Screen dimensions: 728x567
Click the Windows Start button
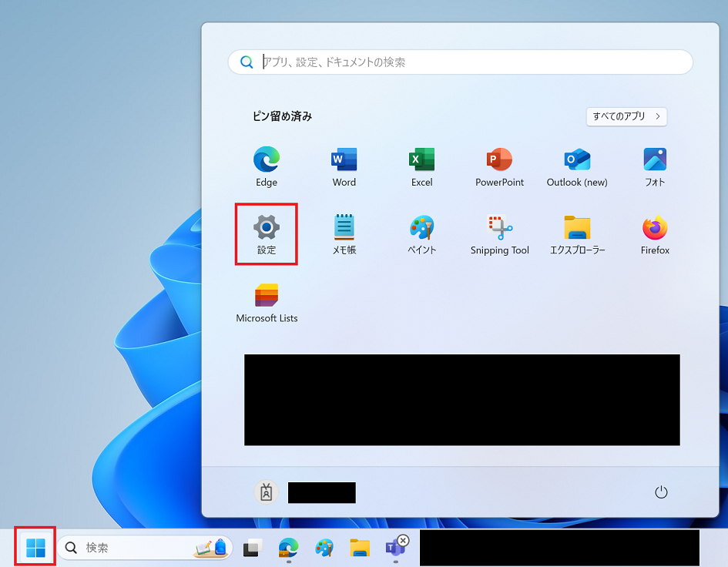tap(35, 548)
